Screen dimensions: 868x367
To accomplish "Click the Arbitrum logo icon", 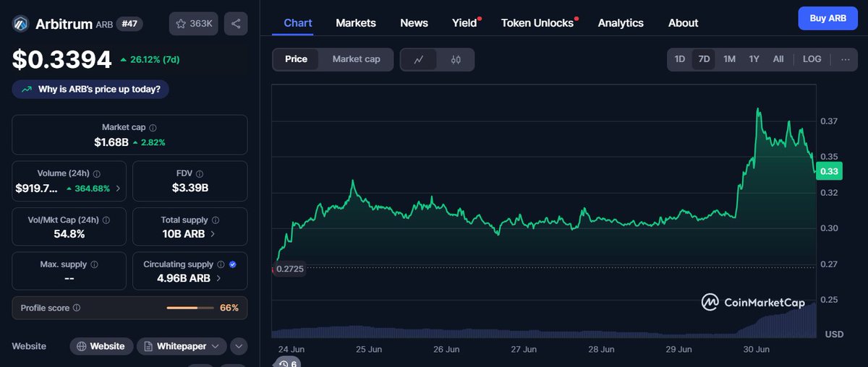I will pyautogui.click(x=20, y=24).
